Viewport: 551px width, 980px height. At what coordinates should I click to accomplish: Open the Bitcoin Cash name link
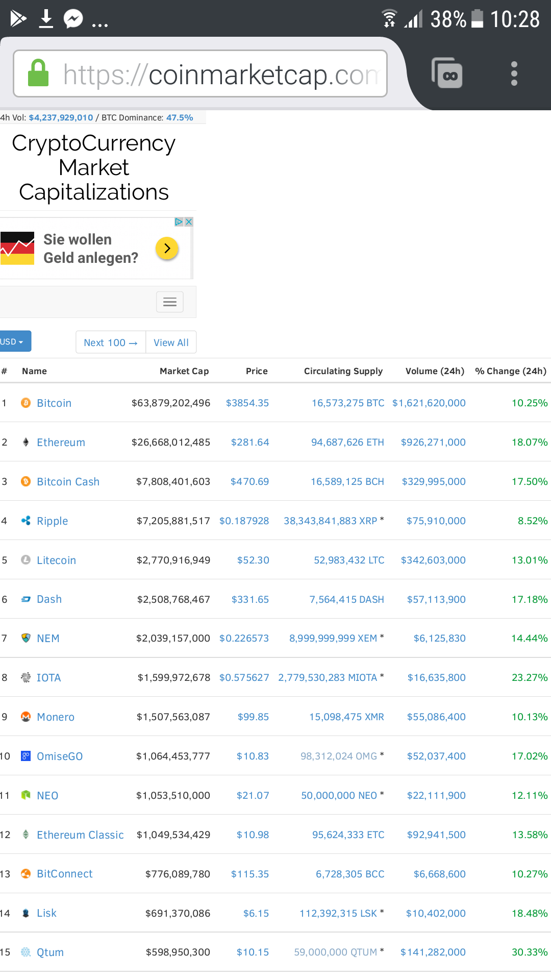click(x=68, y=482)
